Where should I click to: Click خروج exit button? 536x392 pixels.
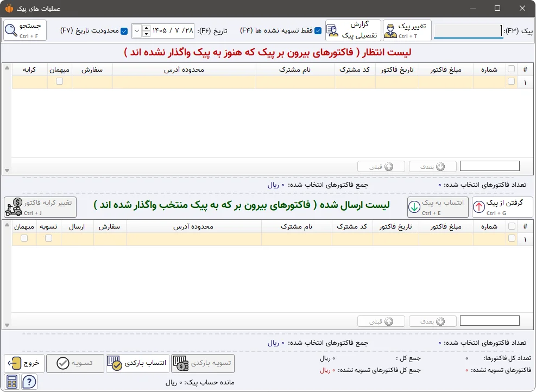point(24,363)
